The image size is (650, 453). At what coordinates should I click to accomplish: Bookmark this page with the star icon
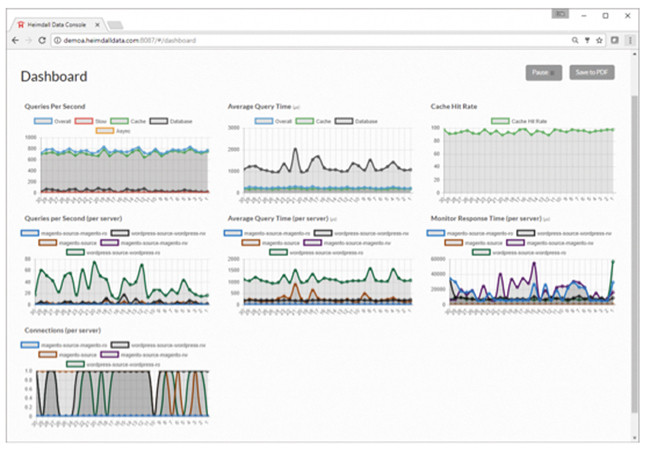pos(598,40)
